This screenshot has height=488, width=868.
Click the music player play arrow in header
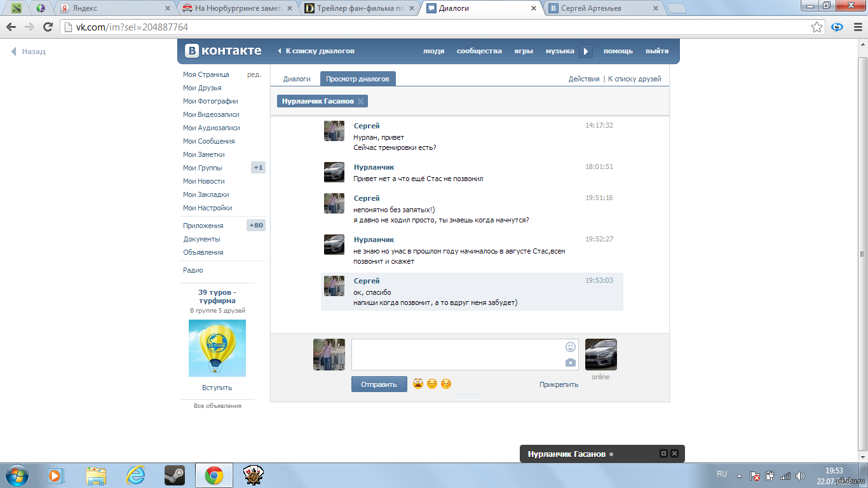(586, 51)
